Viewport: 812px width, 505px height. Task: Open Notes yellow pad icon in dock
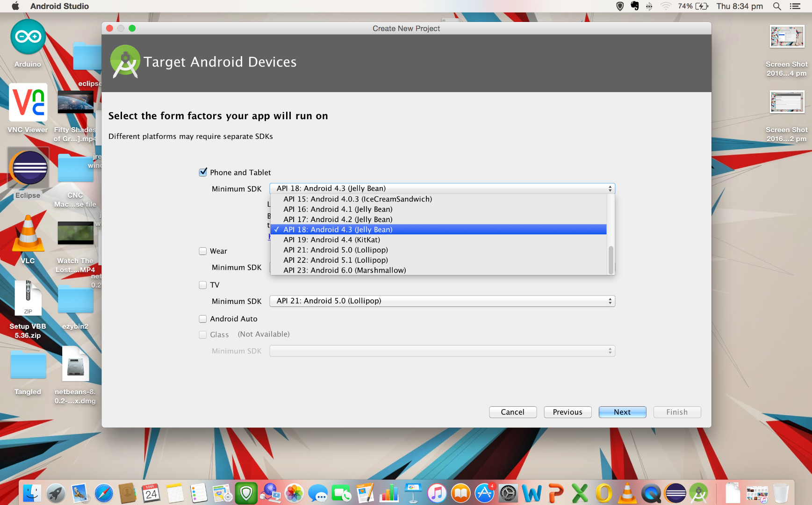[175, 493]
